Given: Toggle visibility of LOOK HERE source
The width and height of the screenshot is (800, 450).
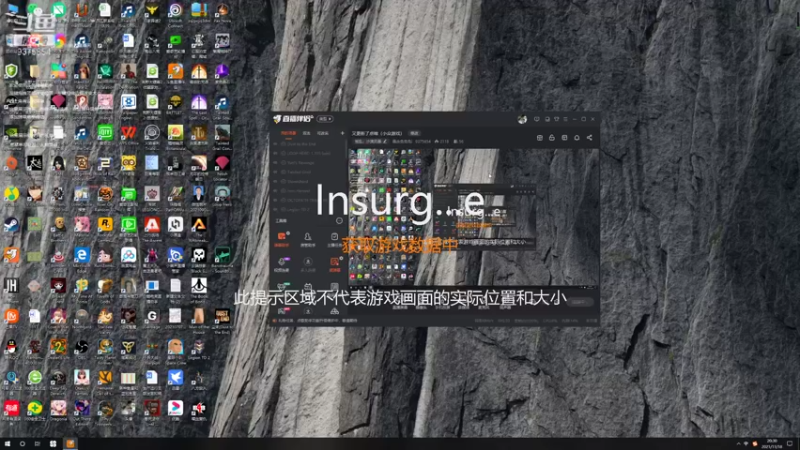Looking at the screenshot, I should click(x=276, y=153).
